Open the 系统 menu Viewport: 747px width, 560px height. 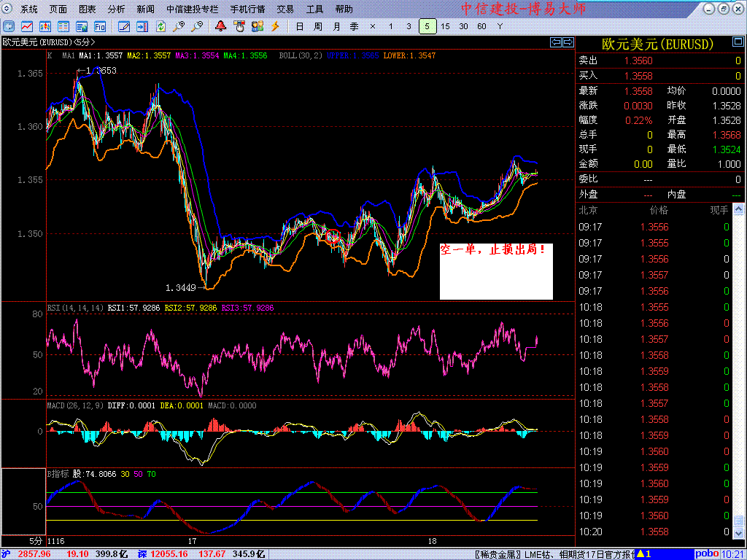[x=28, y=9]
